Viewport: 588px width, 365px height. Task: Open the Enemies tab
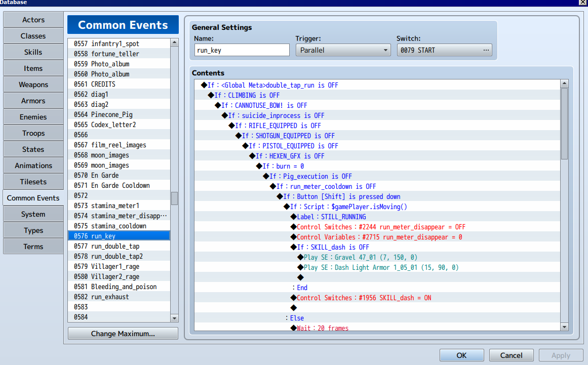(33, 117)
